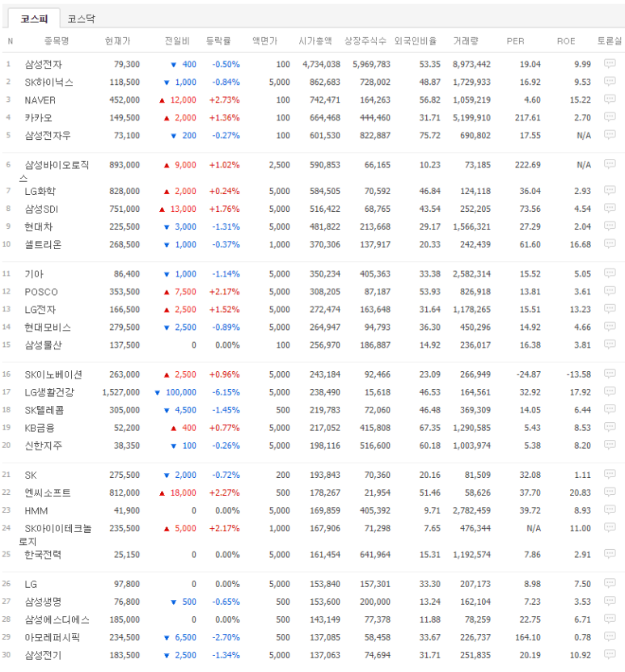Click the 전일비 column header
The image size is (625, 672).
click(x=177, y=40)
